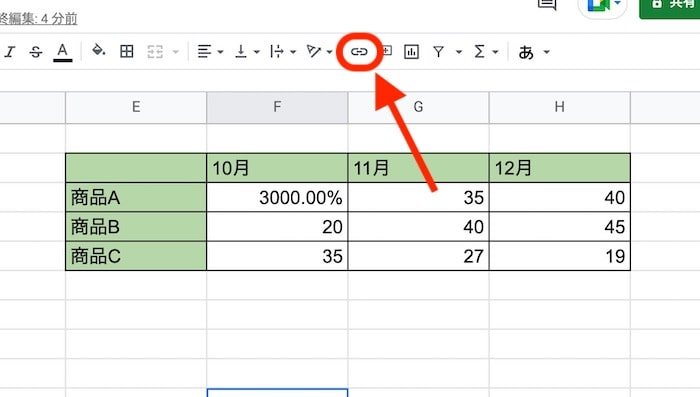This screenshot has height=397, width=700.
Task: Select the cell showing 3000.00%
Action: (277, 197)
